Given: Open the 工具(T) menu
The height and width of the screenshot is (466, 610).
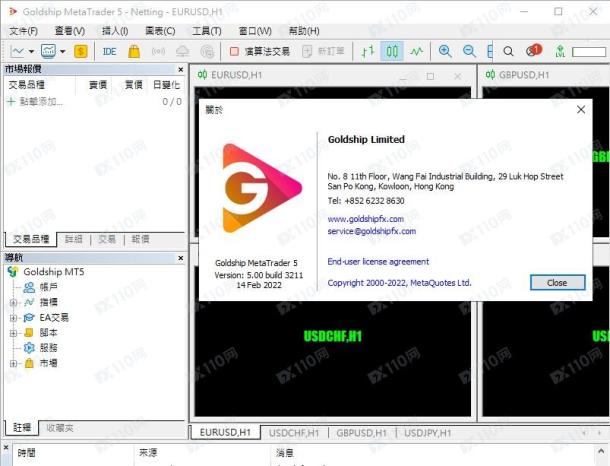Looking at the screenshot, I should point(207,31).
